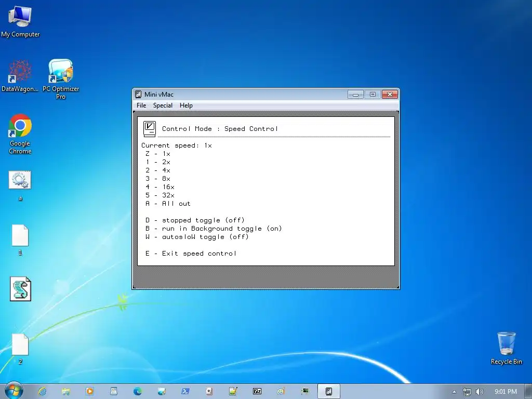Screen dimensions: 532x399
Task: Open Windows Media Player from taskbar
Action: (x=90, y=391)
